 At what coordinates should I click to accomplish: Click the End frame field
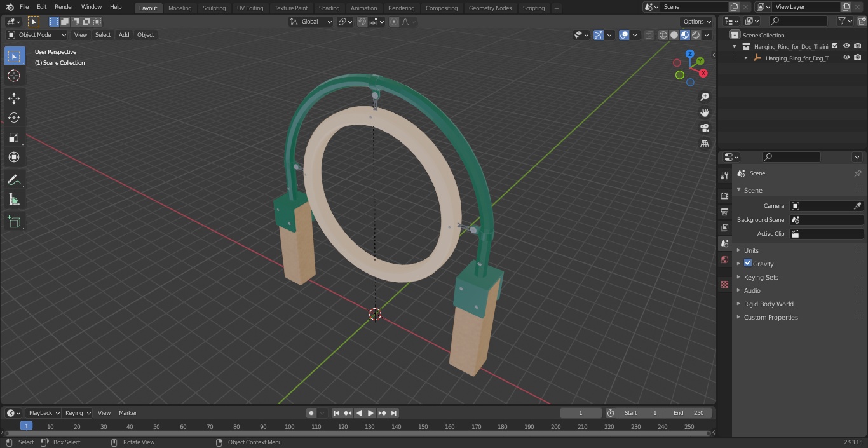click(689, 413)
